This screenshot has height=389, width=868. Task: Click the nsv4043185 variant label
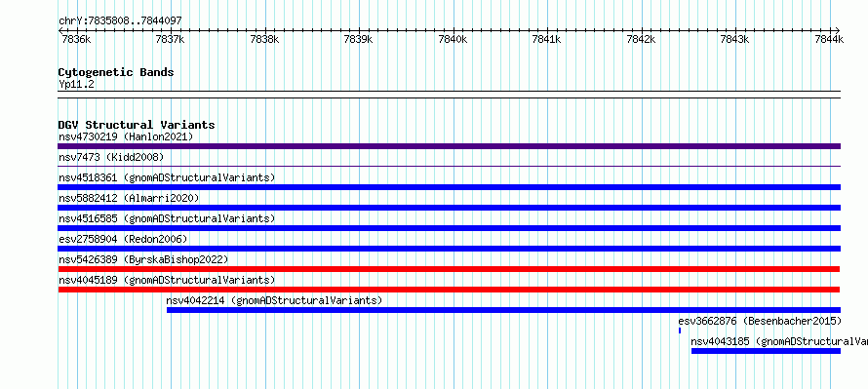(779, 341)
